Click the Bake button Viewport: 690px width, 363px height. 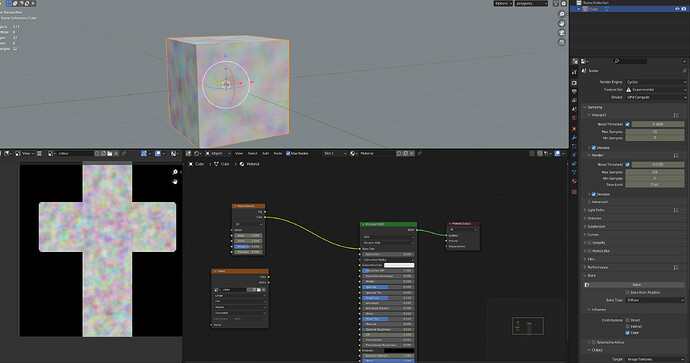pyautogui.click(x=636, y=285)
